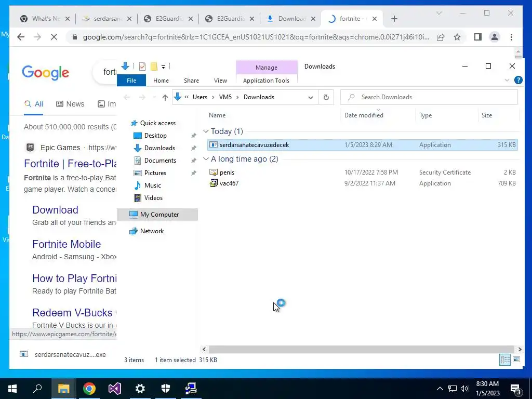
Task: Open the Fortnite Mobile search result link
Action: (x=66, y=244)
